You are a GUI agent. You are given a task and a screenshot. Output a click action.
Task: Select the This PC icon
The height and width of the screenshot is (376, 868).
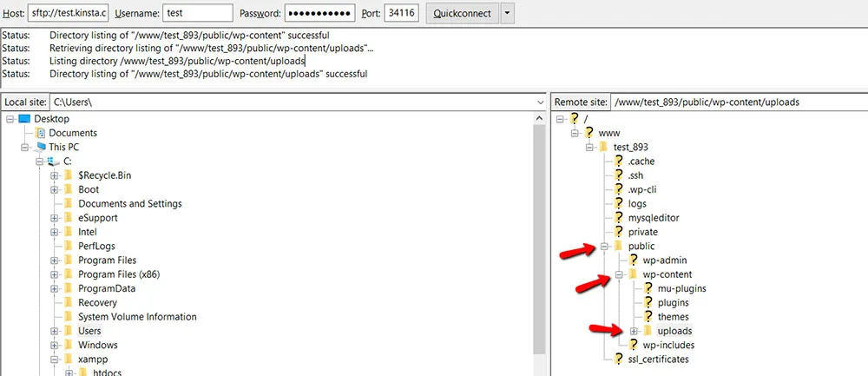40,148
